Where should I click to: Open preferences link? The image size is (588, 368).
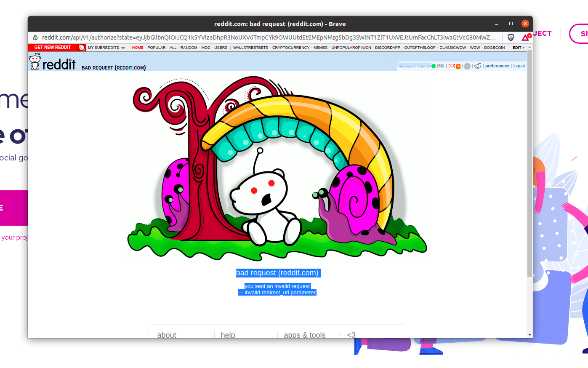(x=497, y=66)
